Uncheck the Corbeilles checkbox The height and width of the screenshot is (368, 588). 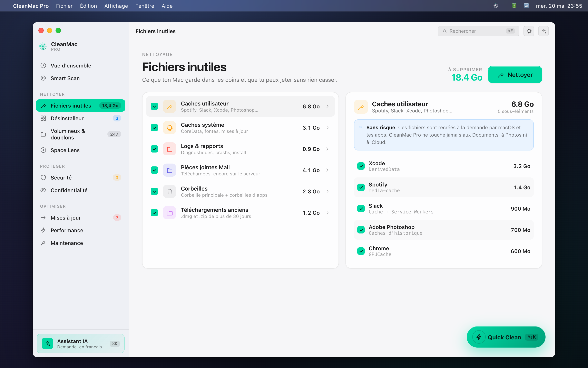click(154, 191)
